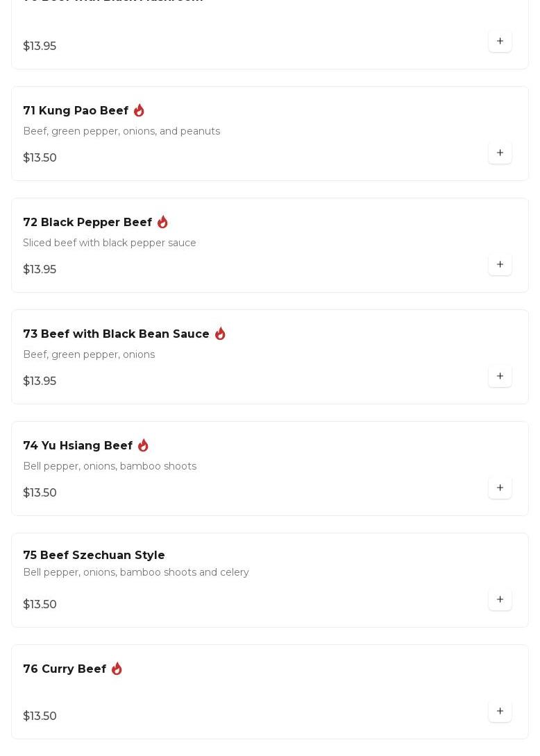The image size is (540, 756).
Task: Click spicy flame icon beside Black Pepper Beef
Action: click(162, 222)
